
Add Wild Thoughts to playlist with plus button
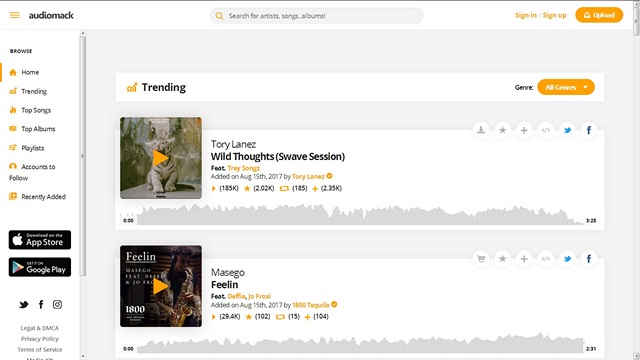click(524, 130)
